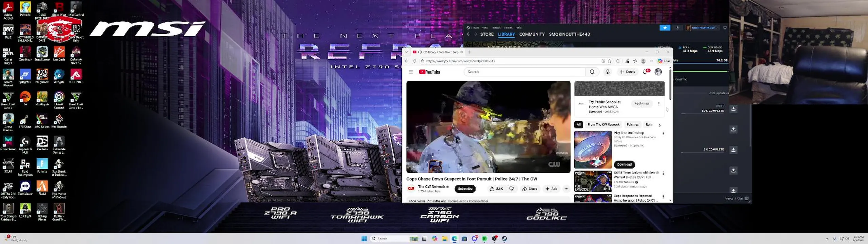This screenshot has height=244, width=868.
Task: Open Steam Help menu
Action: tap(518, 28)
